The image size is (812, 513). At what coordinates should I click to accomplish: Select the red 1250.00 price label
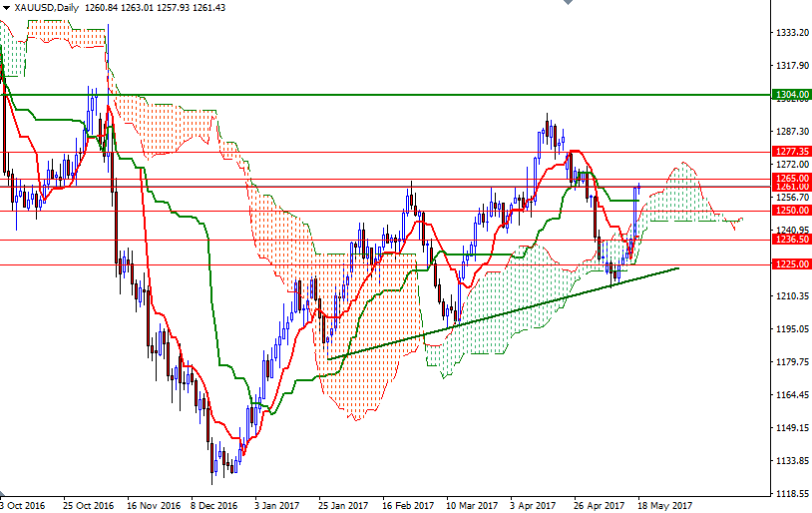[x=792, y=211]
